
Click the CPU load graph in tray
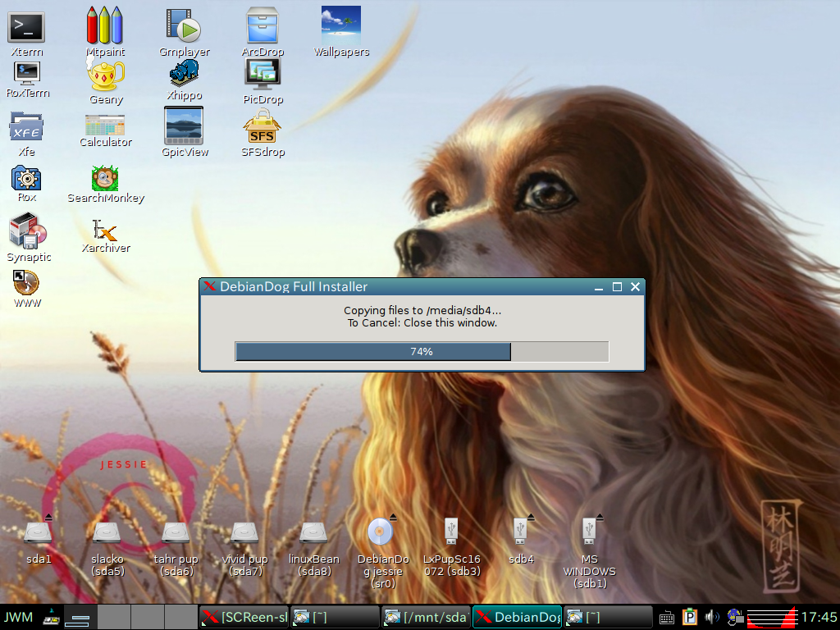(x=772, y=618)
